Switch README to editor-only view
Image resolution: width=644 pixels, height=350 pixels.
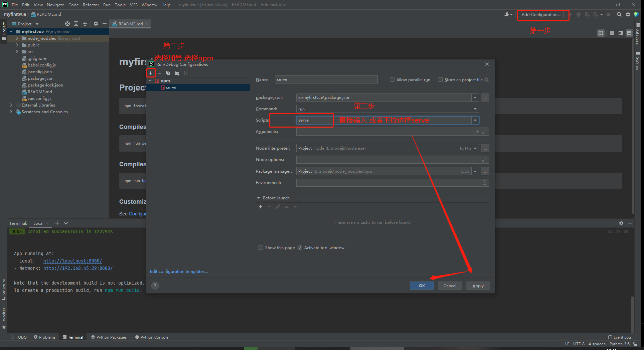(612, 33)
